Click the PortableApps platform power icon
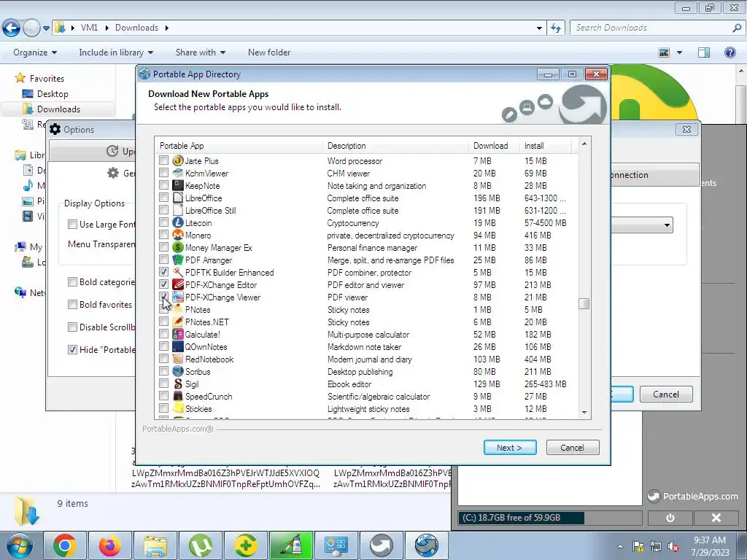Viewport: 747px width, 560px height. tap(670, 518)
